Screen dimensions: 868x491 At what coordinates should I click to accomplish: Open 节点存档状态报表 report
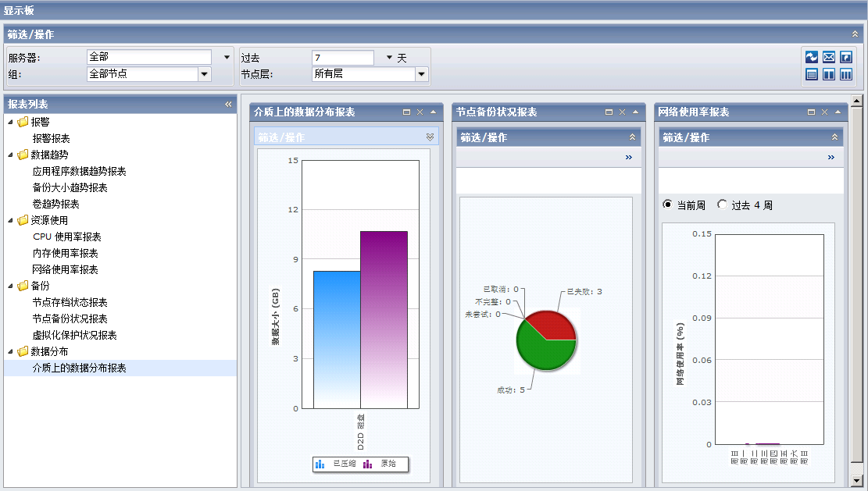pos(70,302)
